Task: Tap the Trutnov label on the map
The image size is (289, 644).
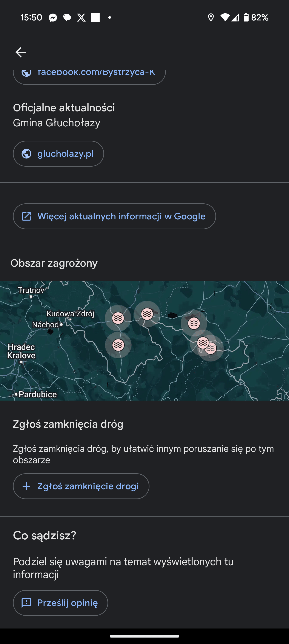Action: [x=31, y=291]
